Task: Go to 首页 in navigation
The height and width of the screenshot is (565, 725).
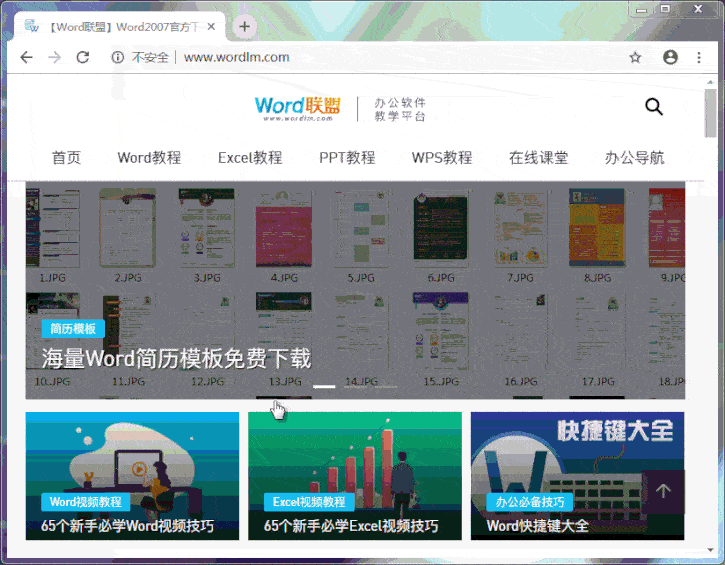Action: [66, 158]
